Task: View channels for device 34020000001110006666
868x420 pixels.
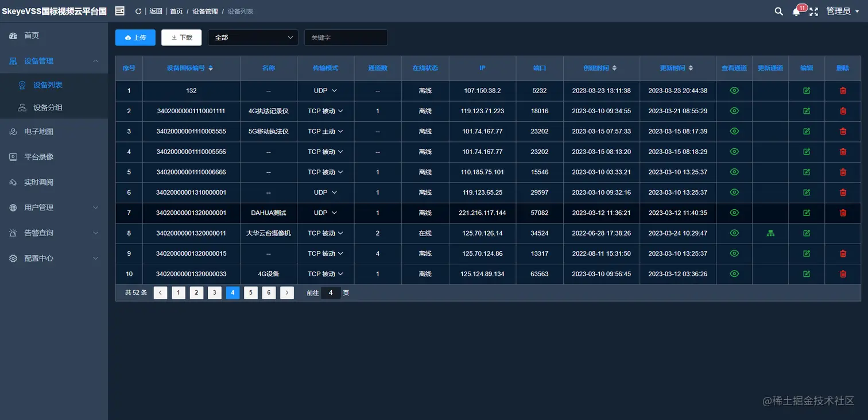Action: click(x=734, y=172)
